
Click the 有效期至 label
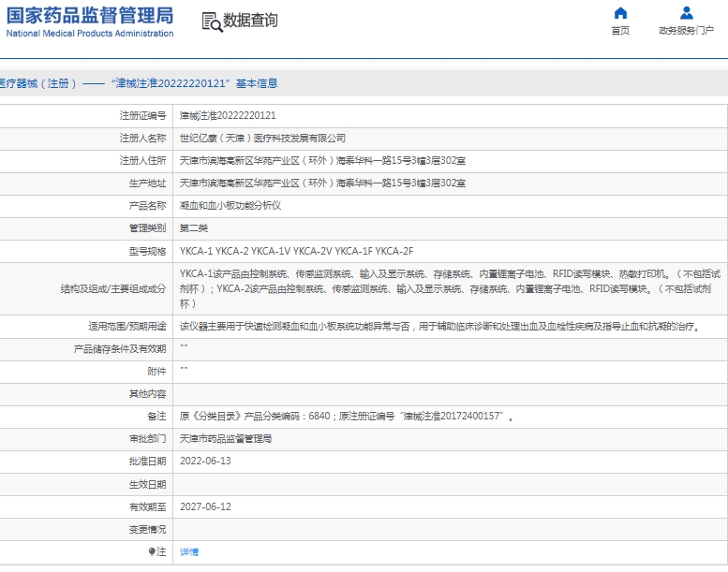[x=147, y=507]
